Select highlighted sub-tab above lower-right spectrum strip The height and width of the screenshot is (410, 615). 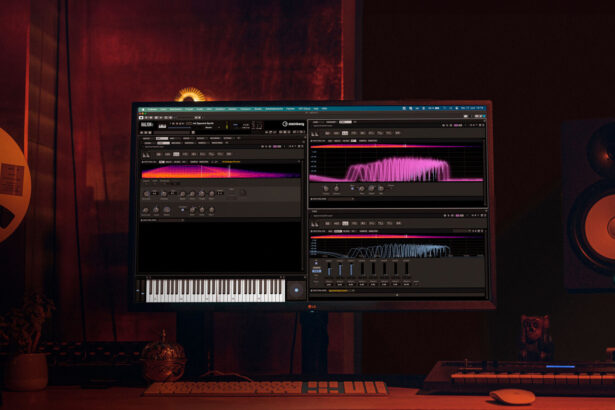click(x=338, y=231)
